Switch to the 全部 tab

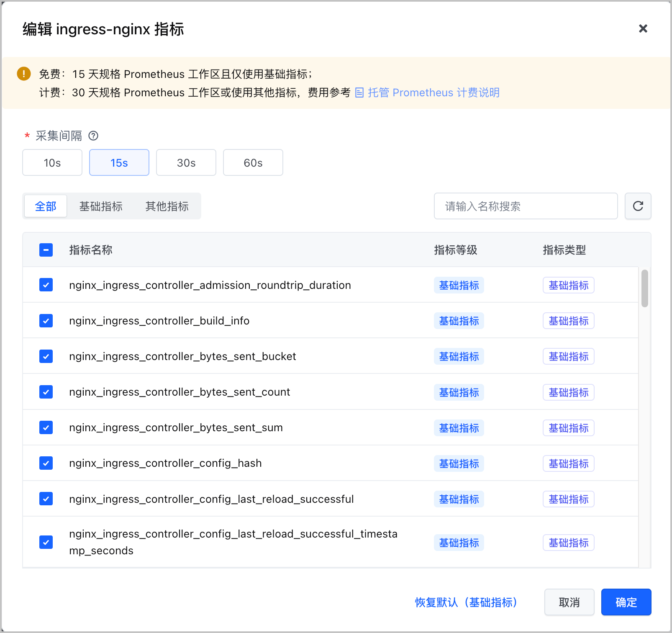coord(46,206)
